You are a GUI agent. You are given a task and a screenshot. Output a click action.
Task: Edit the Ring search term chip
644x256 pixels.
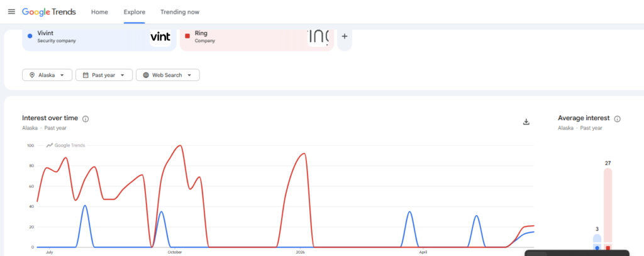257,40
